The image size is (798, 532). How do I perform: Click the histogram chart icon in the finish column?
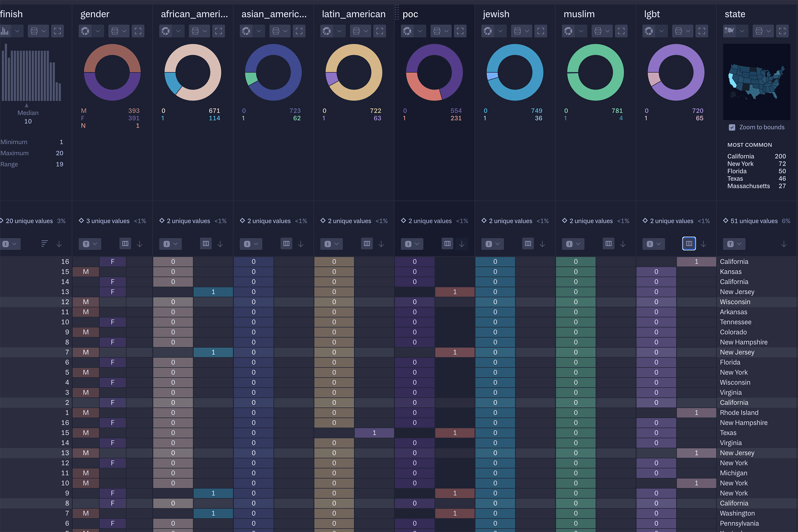pos(5,31)
